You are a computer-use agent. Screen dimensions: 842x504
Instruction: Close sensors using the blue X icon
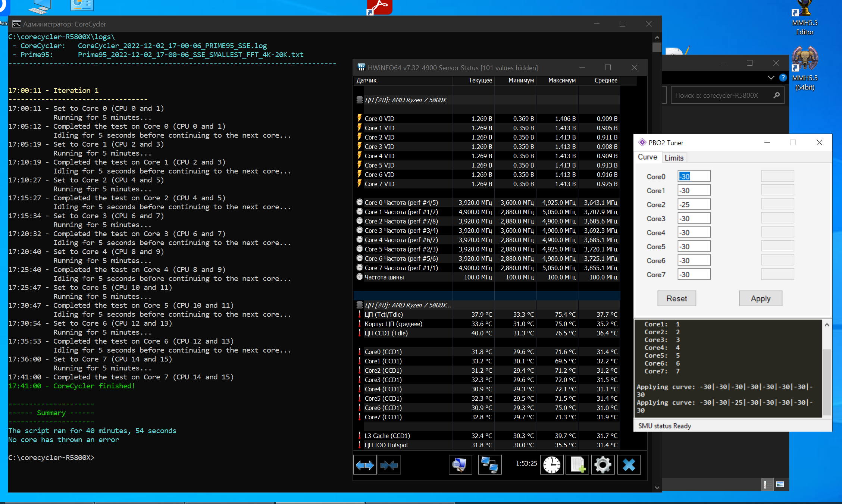(629, 465)
